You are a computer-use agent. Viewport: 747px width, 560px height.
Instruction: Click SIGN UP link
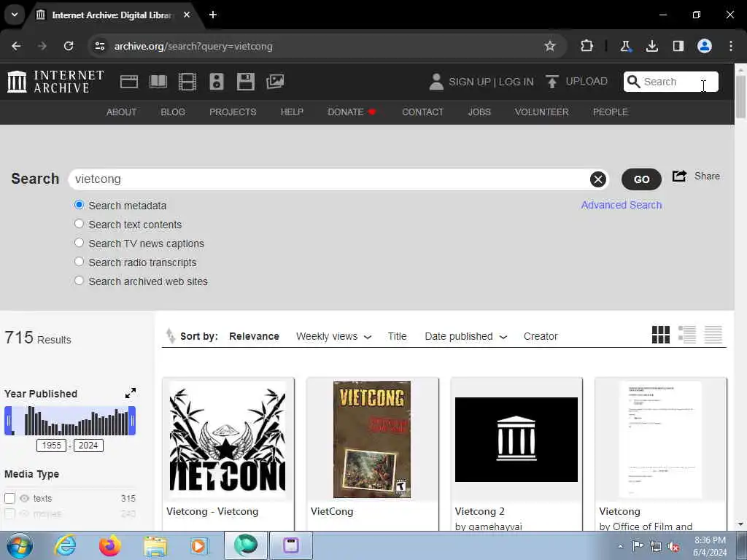469,82
